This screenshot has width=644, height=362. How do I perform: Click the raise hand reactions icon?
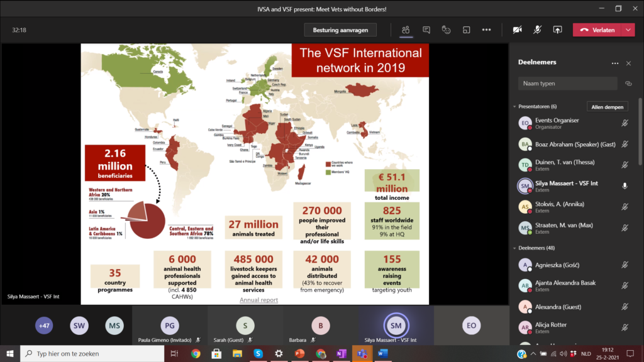click(446, 30)
